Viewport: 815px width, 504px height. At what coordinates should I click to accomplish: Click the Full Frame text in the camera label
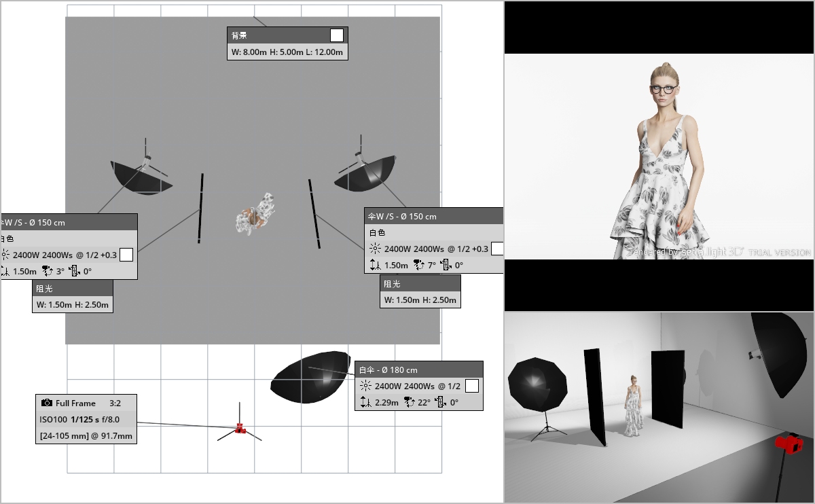coord(75,403)
